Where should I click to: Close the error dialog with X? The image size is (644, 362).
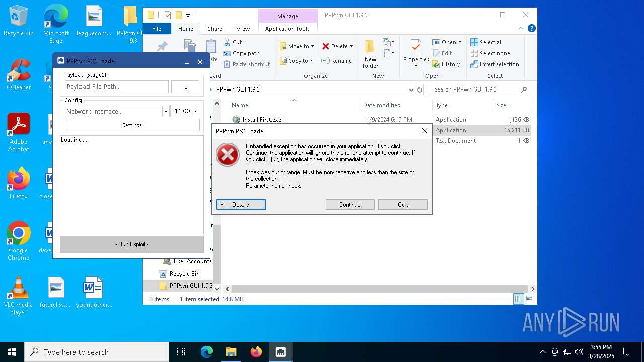click(425, 131)
